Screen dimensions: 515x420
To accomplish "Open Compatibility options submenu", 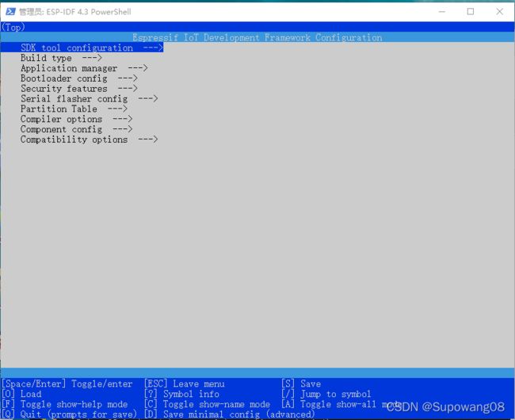I will (x=89, y=139).
